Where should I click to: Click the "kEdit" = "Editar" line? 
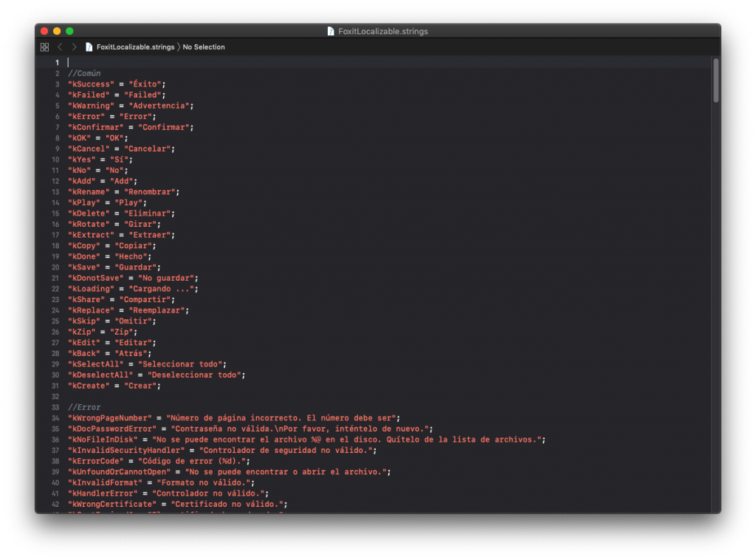point(112,343)
